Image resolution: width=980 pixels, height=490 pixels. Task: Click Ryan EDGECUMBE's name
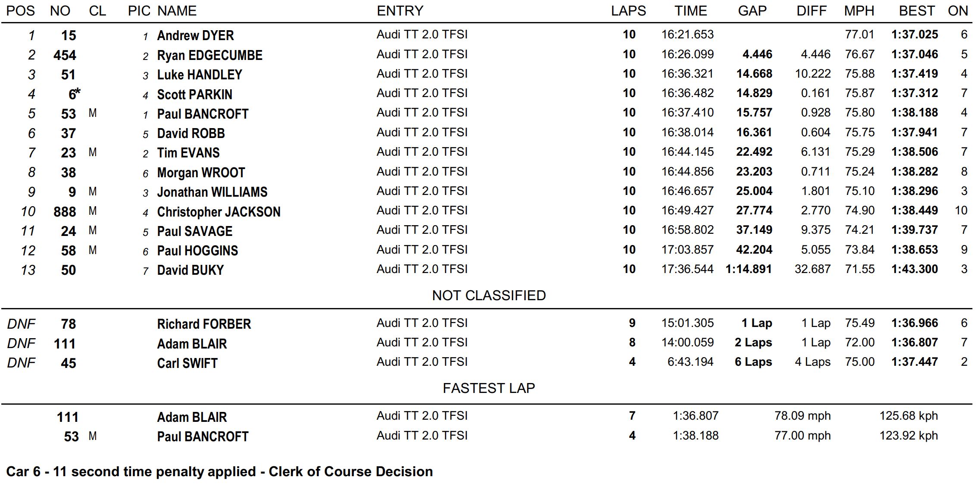point(209,55)
